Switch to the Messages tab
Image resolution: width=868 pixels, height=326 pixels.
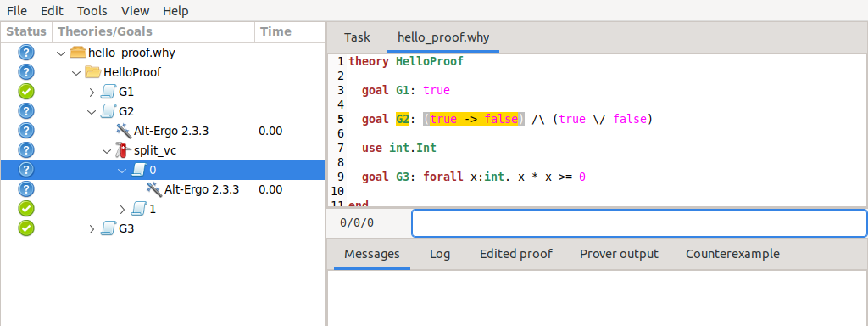tap(372, 254)
